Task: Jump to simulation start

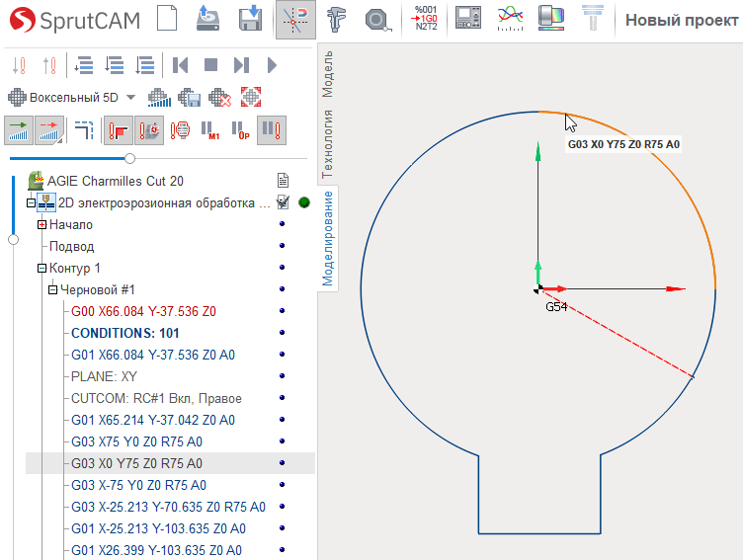Action: click(180, 65)
